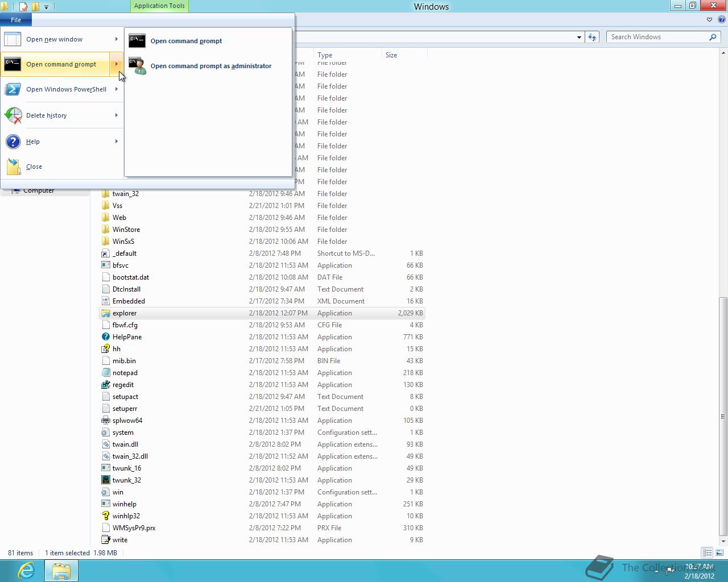This screenshot has height=582, width=728.
Task: Expand the Open new window submenu arrow
Action: click(117, 39)
